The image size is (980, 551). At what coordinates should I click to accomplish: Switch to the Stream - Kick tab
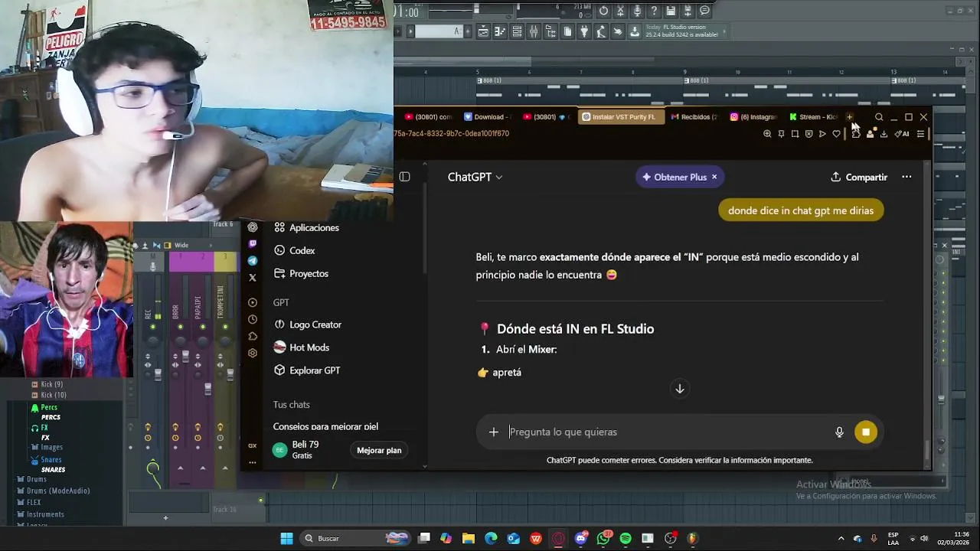pos(813,117)
